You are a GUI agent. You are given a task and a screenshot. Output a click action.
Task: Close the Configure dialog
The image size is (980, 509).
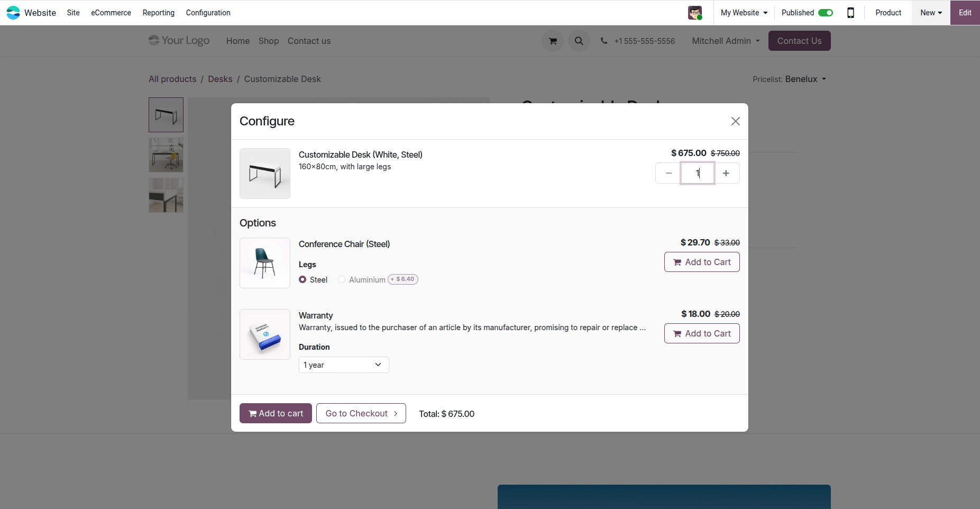735,121
